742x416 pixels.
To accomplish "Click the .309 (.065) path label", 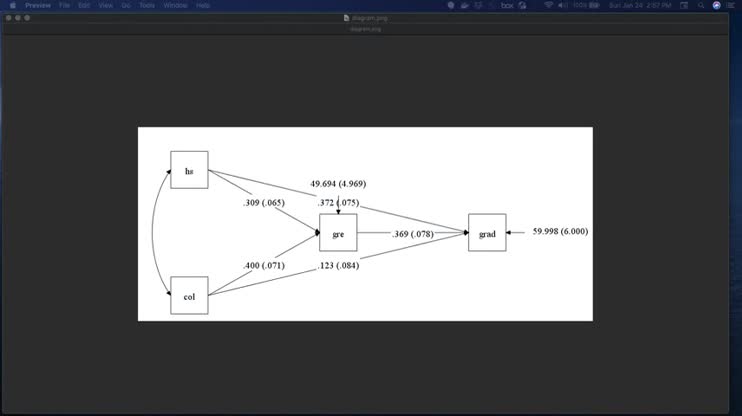I will click(x=264, y=203).
